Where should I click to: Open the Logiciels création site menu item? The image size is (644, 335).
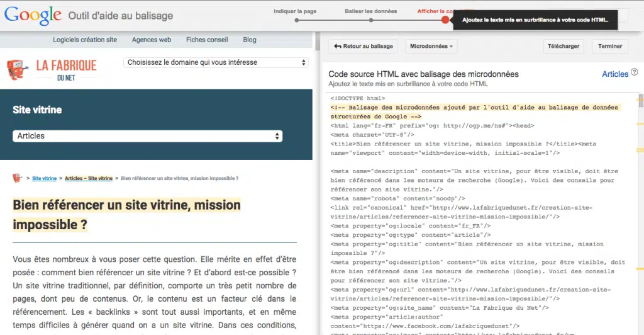pyautogui.click(x=85, y=40)
